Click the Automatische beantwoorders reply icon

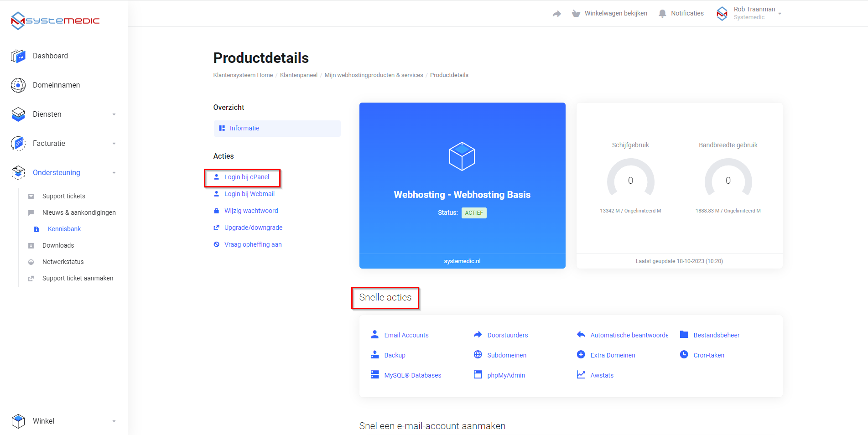581,335
